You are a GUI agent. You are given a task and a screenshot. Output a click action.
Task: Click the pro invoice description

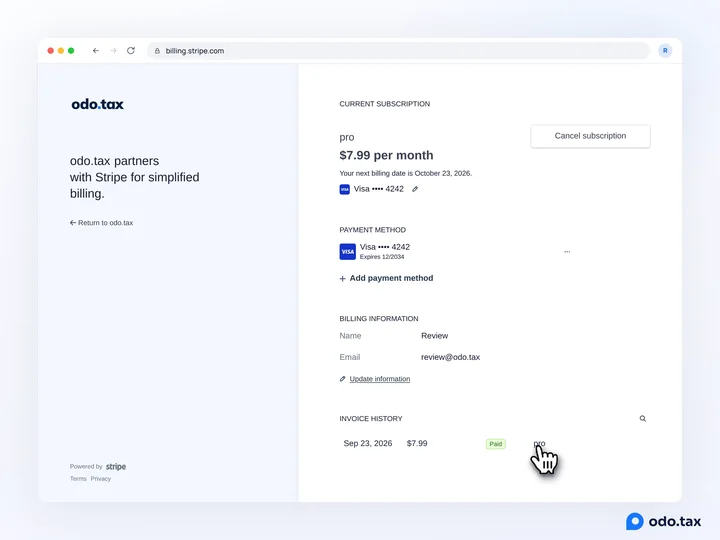(x=540, y=444)
